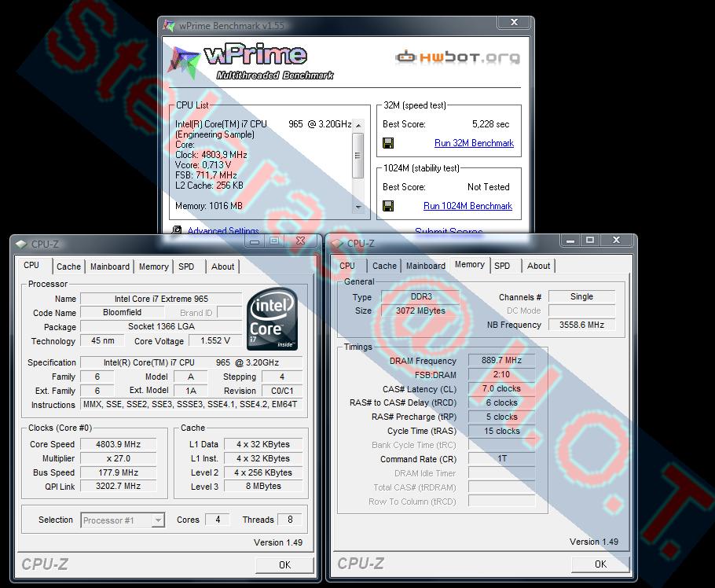
Task: Click the HWBOT.org logo
Action: 457,57
